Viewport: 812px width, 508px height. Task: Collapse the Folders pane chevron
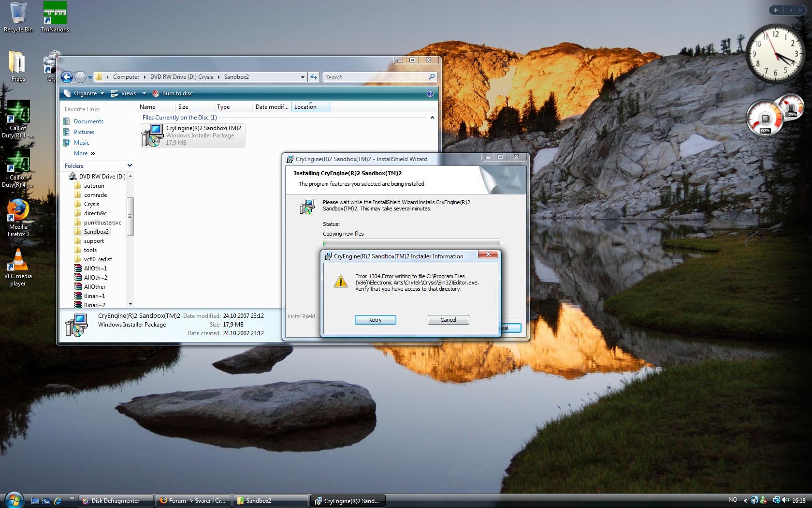130,165
